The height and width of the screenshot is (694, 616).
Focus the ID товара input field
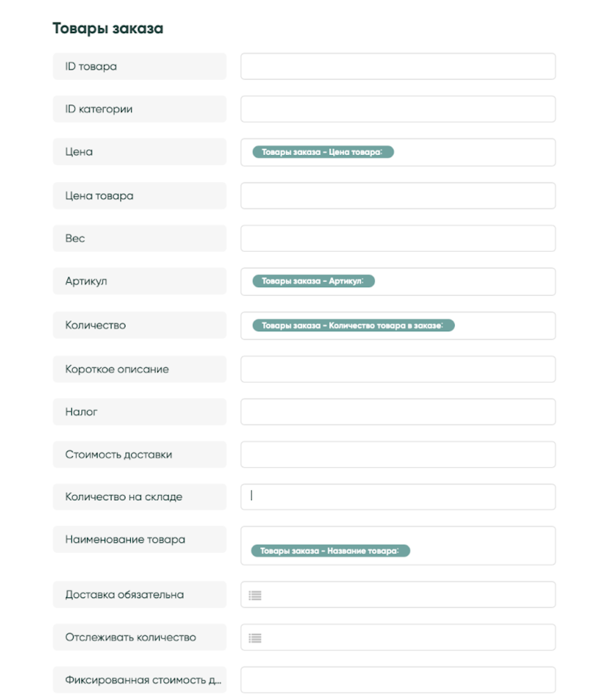coord(398,66)
